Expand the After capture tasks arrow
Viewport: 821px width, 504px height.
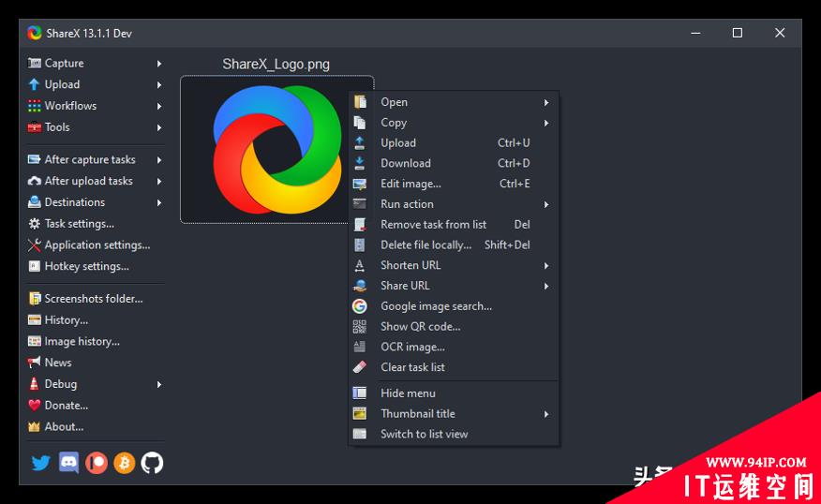tap(159, 159)
